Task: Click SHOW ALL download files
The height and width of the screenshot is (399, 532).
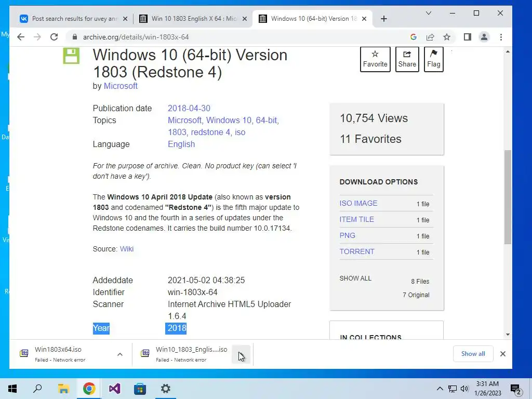Action: click(x=355, y=278)
